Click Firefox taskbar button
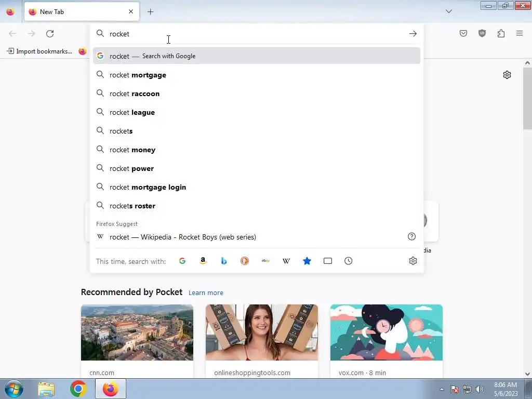532x399 pixels. tap(111, 389)
